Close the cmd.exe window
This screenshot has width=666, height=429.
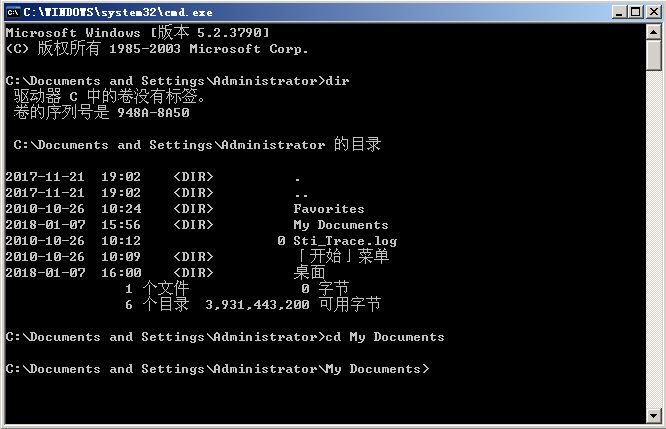[653, 12]
